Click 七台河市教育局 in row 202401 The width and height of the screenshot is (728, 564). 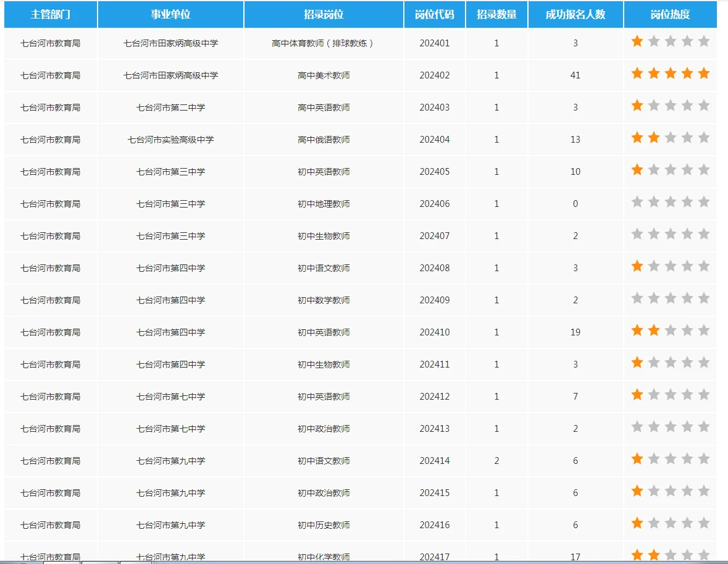[x=50, y=43]
